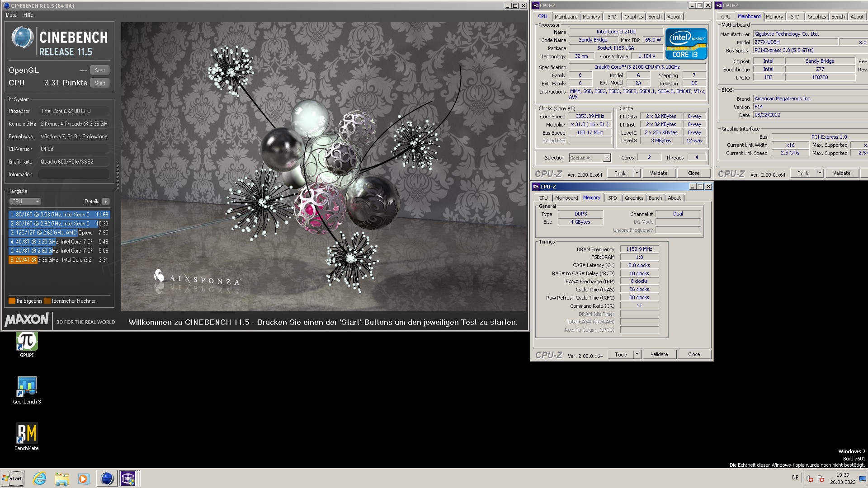Switch to Mainboard tab in CPU window

coord(566,17)
